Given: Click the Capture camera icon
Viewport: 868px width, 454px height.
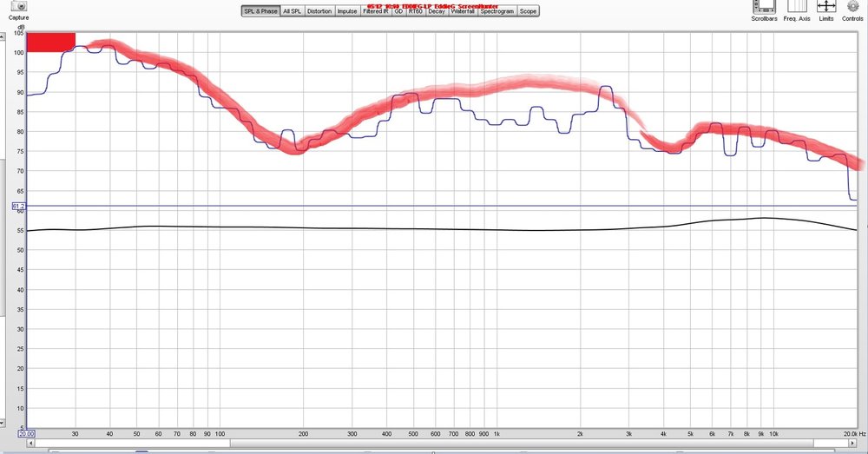Looking at the screenshot, I should [19, 6].
